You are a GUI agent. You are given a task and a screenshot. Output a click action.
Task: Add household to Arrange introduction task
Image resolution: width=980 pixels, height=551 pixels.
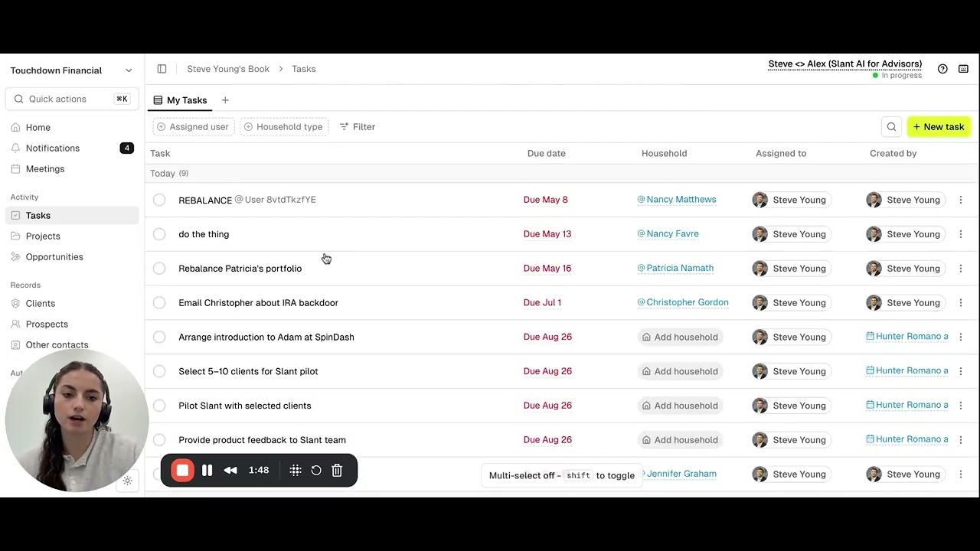point(680,337)
